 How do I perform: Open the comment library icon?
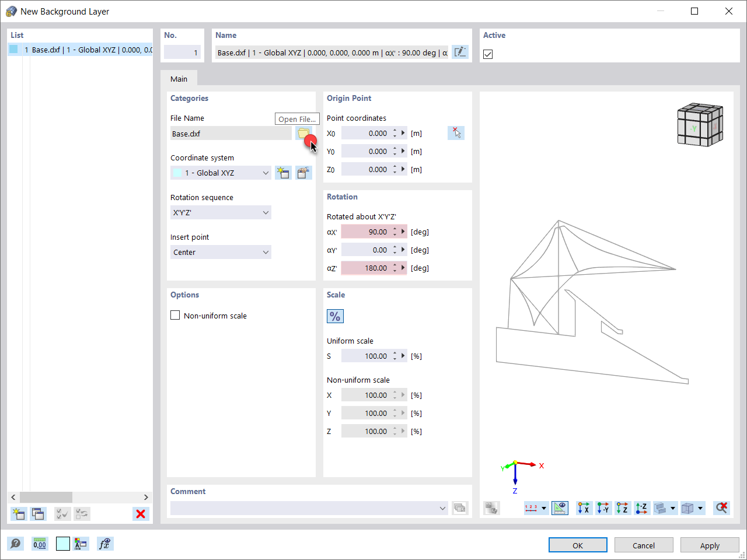point(460,508)
